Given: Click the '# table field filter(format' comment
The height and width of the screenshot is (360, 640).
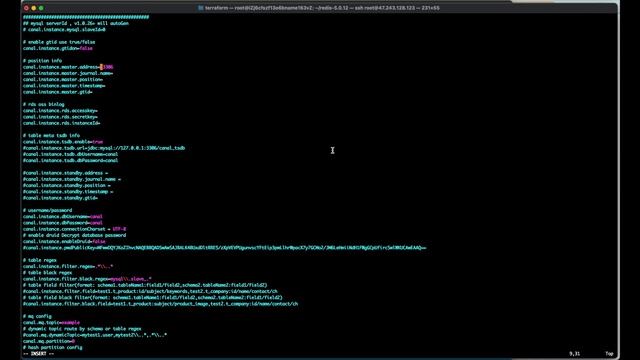Looking at the screenshot, I should 145,285.
